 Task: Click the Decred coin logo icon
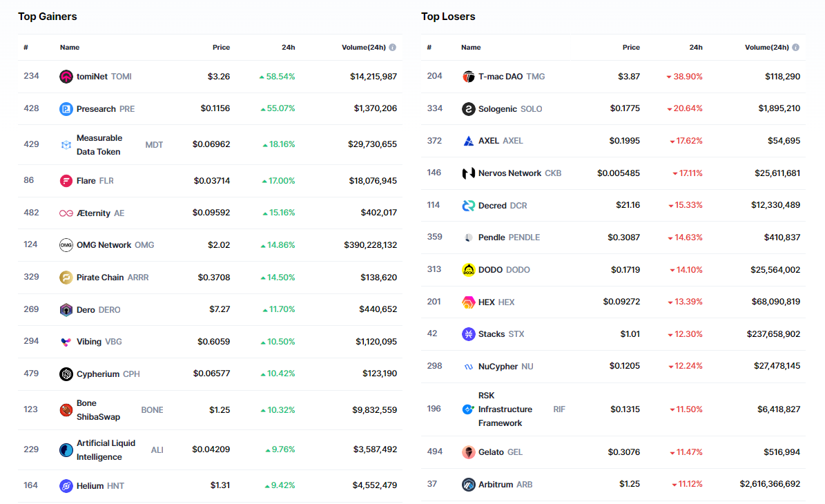(x=468, y=206)
